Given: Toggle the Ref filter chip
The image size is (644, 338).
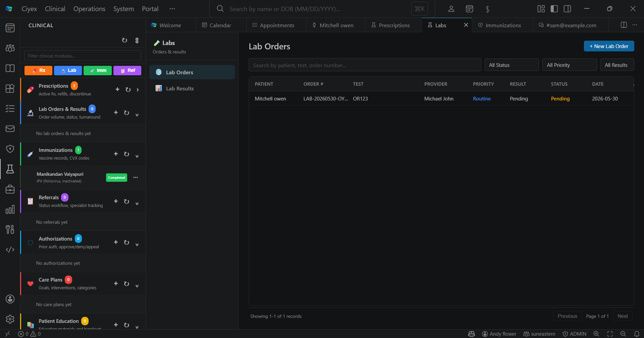Looking at the screenshot, I should [127, 71].
